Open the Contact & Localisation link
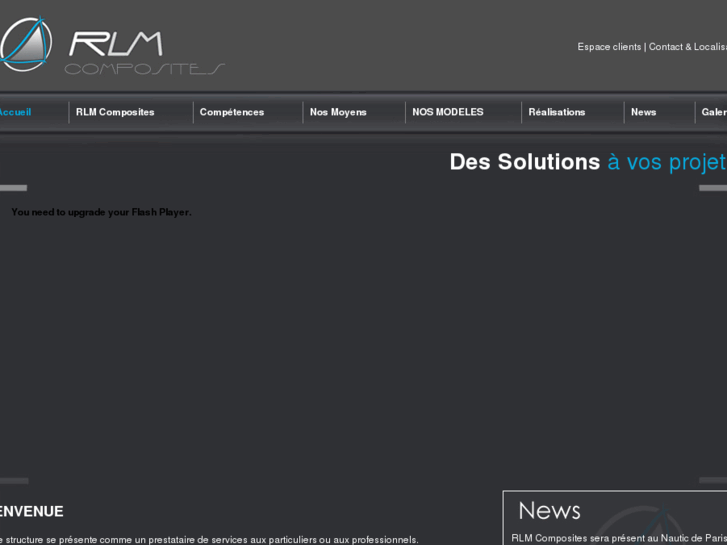The height and width of the screenshot is (545, 727). pyautogui.click(x=688, y=47)
